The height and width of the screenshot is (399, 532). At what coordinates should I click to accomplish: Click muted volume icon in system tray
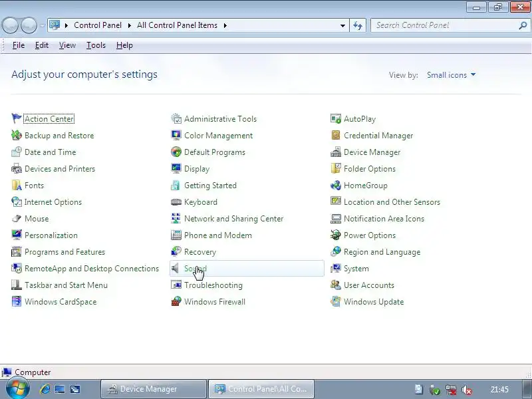click(467, 390)
